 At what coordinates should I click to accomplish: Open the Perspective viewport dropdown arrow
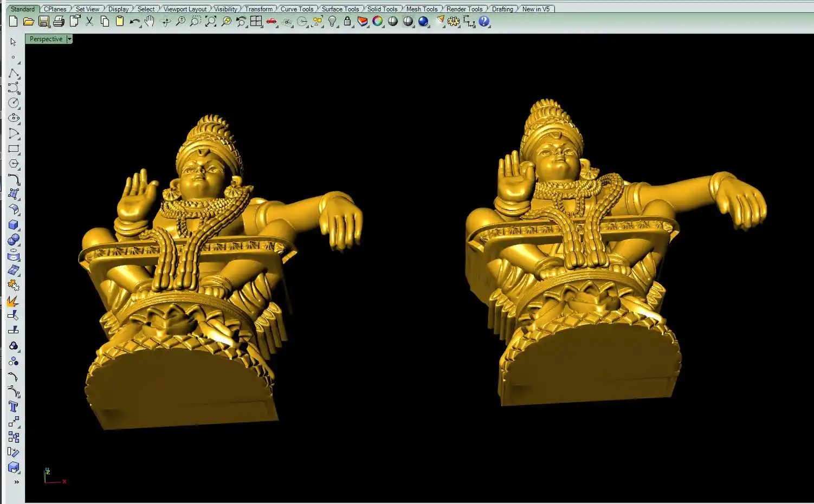(x=69, y=39)
